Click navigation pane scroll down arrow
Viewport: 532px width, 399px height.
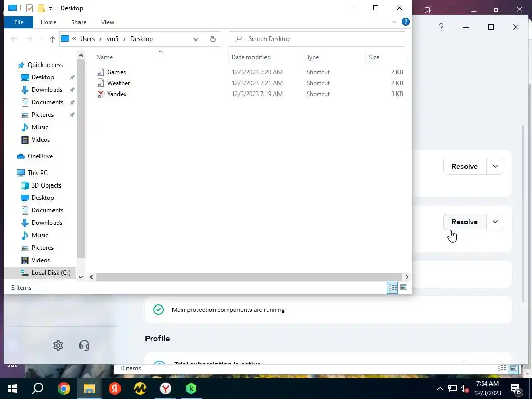[x=81, y=277]
